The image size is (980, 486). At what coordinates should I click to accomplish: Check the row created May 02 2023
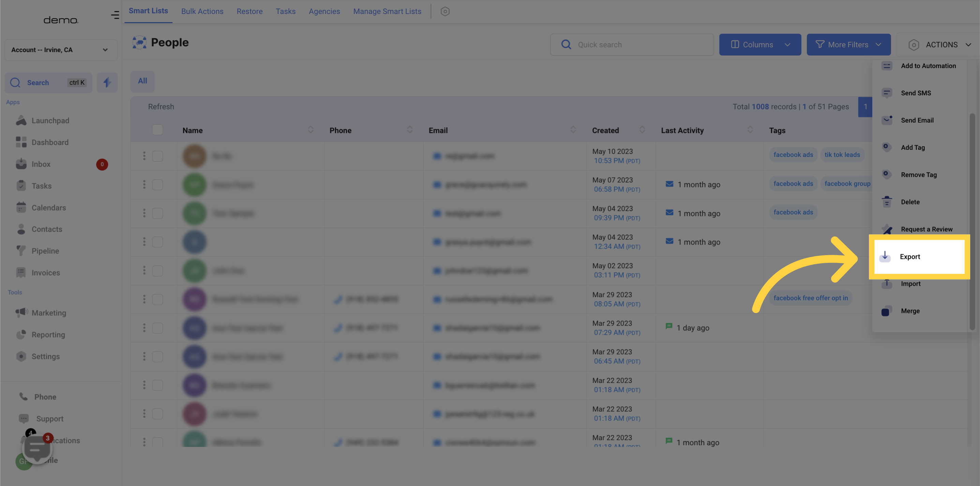pos(157,270)
